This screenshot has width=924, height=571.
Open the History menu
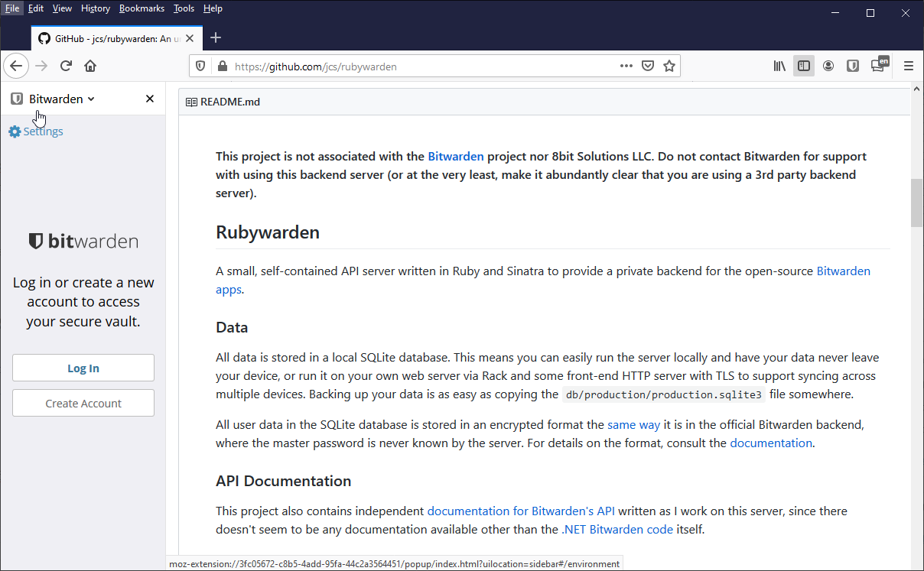[96, 8]
